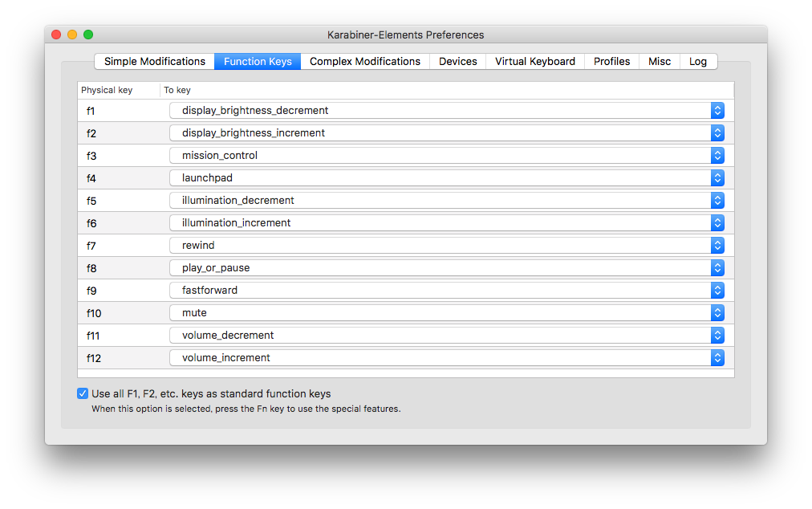The height and width of the screenshot is (509, 812).
Task: Open the f1 display_brightness_decrement dropdown
Action: click(x=447, y=111)
